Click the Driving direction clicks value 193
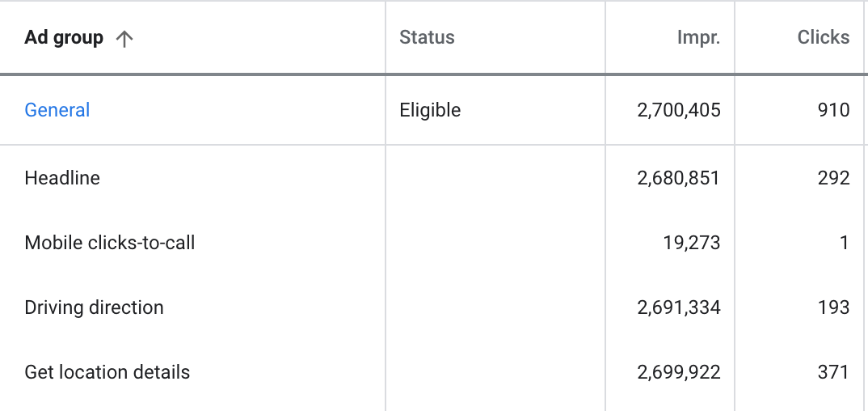 click(x=834, y=307)
